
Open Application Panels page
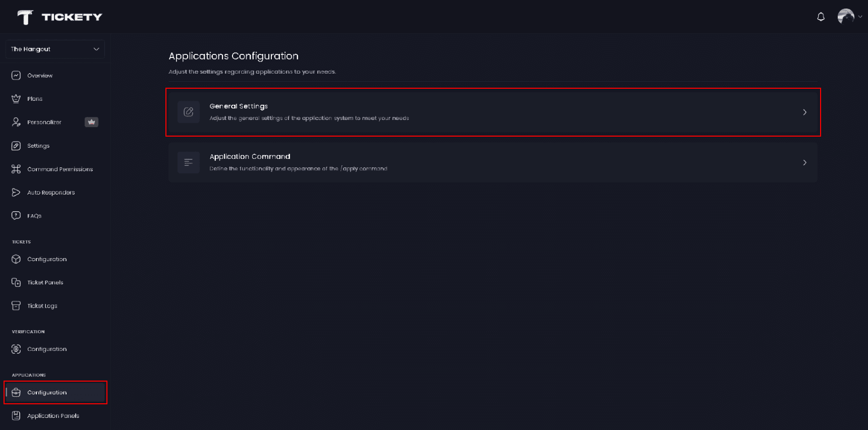(x=53, y=416)
